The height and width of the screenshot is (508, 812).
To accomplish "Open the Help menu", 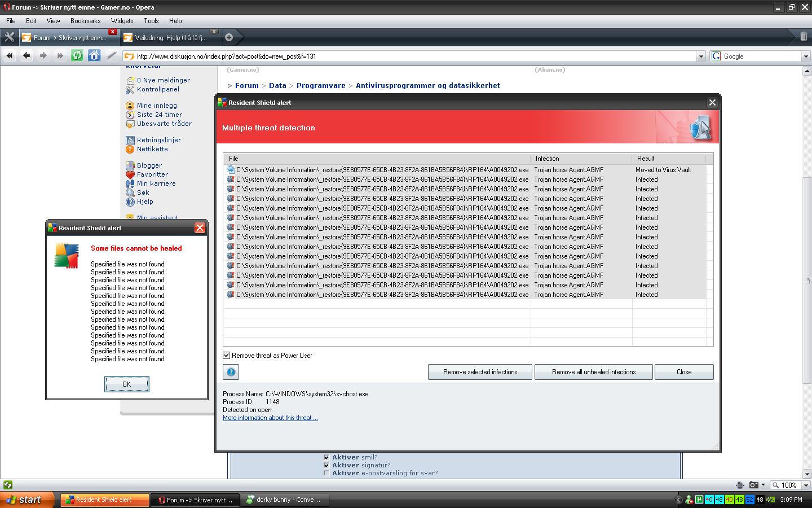I will (175, 21).
